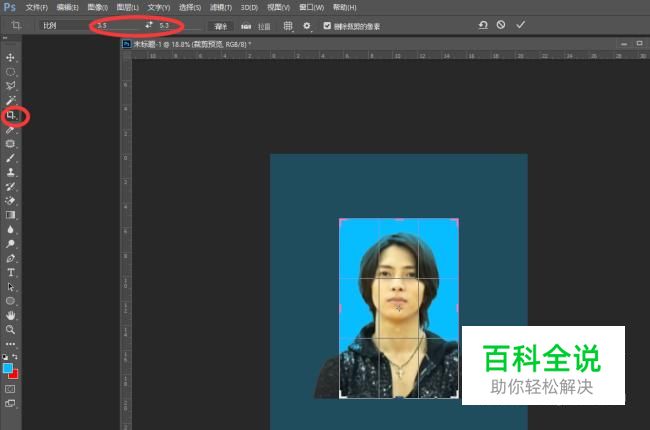
Task: Select the Path Selection arrow tool
Action: point(10,287)
